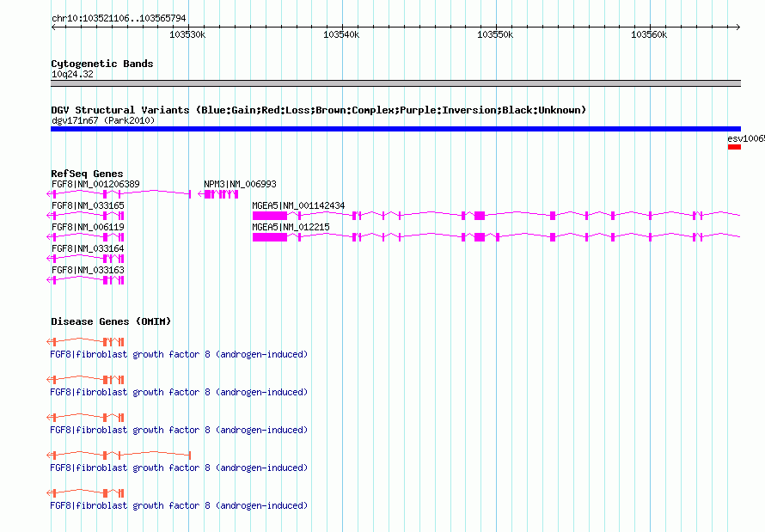
Task: Click the DGV Structural Variants track title
Action: point(318,110)
